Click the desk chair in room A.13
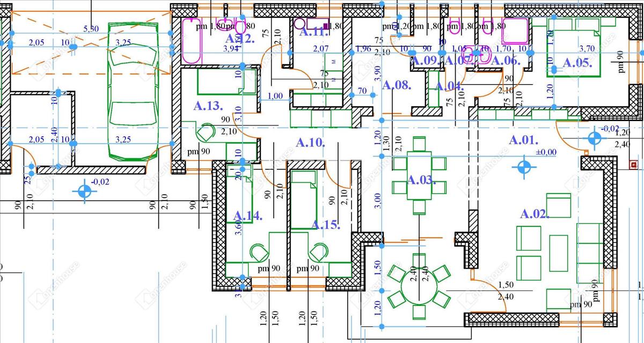Screen dimensions: 644x343 pyautogui.click(x=205, y=132)
